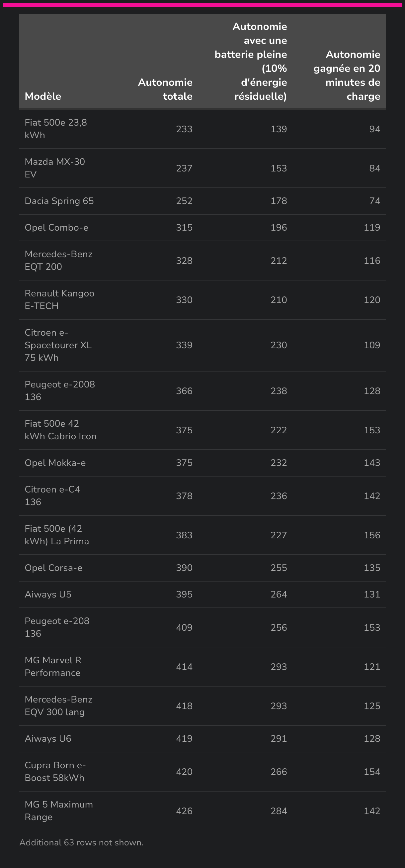The width and height of the screenshot is (405, 868).
Task: Select the Aiways U6 model row
Action: (202, 739)
